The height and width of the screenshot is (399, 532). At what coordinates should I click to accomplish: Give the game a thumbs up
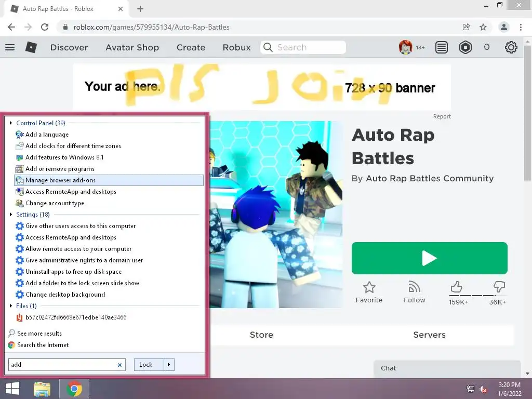click(456, 287)
